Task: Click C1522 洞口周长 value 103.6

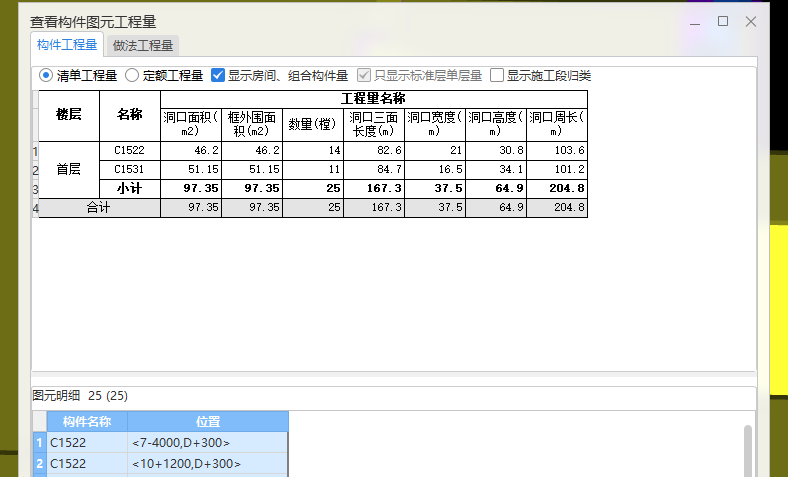Action: coord(557,151)
